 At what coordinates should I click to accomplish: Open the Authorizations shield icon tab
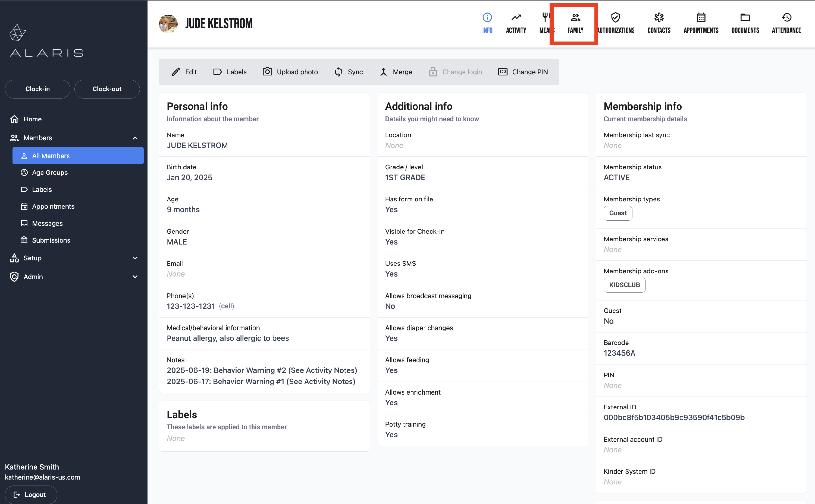615,17
